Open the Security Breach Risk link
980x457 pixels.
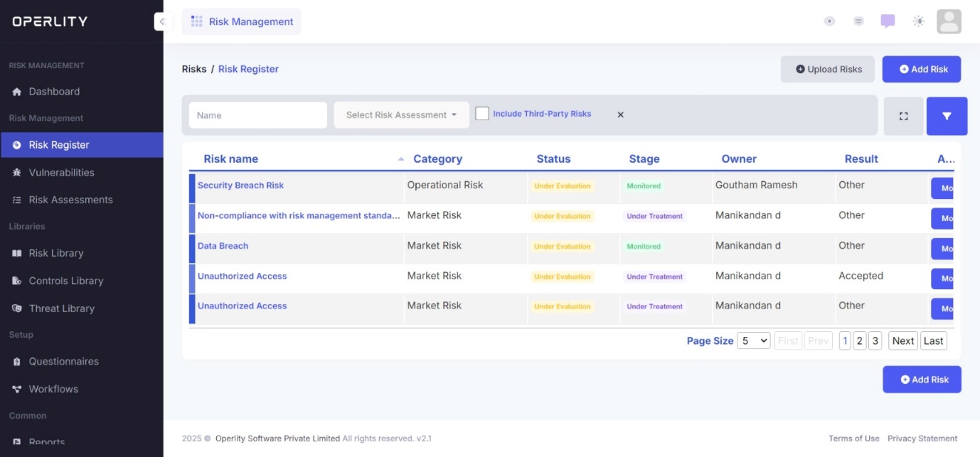click(x=240, y=186)
